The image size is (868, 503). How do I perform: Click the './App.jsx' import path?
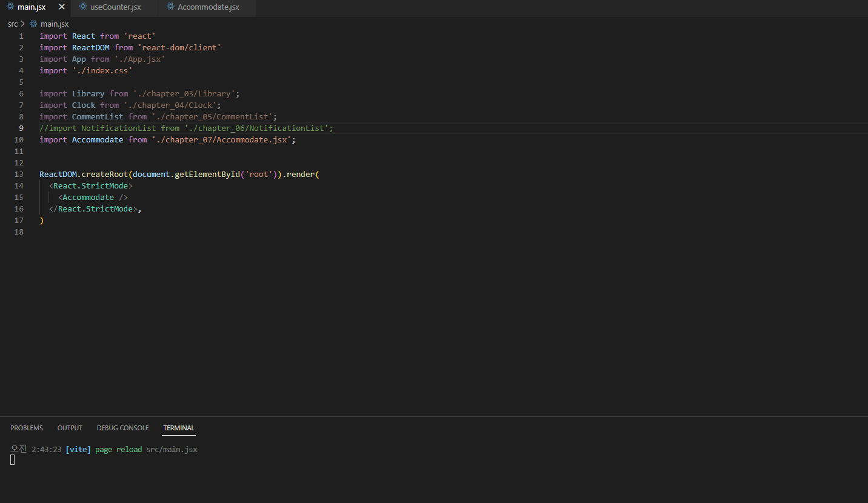[x=140, y=59]
